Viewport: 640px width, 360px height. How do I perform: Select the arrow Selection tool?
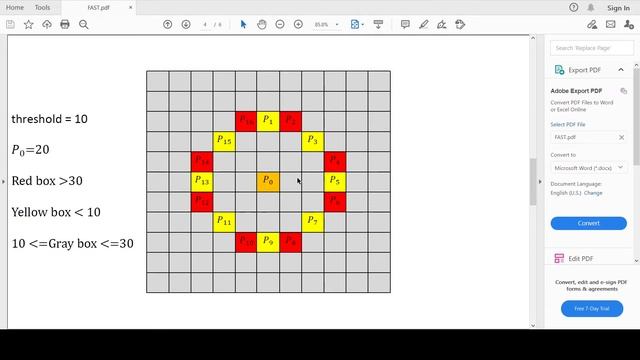243,24
